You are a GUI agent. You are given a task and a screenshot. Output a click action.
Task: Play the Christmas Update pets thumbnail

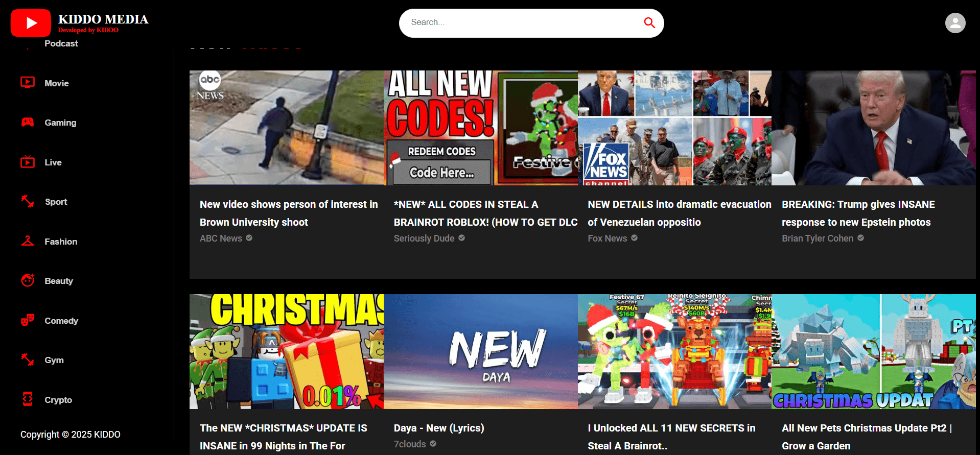874,351
